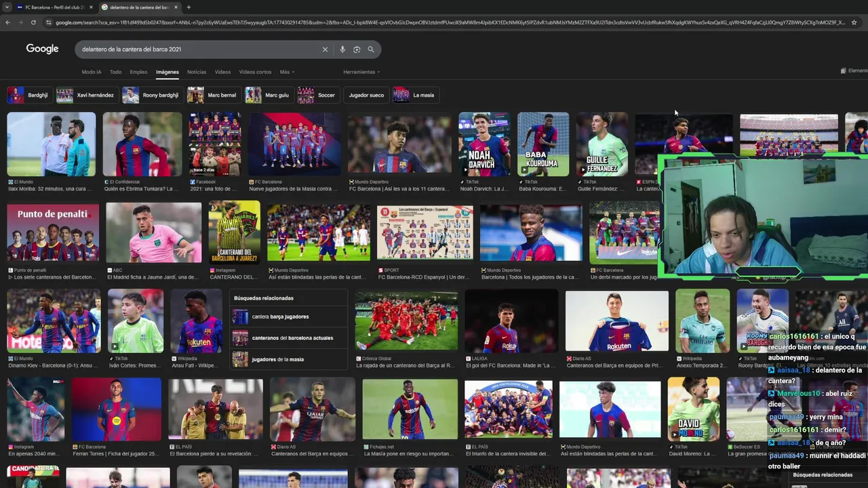Bookmark this page with the star icon
The image size is (868, 488).
tap(854, 22)
